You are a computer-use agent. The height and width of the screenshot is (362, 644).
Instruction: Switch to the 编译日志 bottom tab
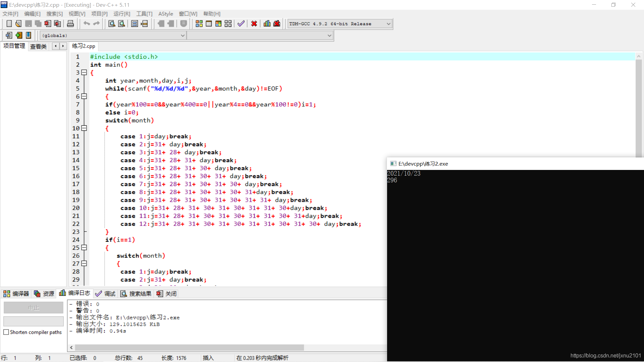coord(74,293)
